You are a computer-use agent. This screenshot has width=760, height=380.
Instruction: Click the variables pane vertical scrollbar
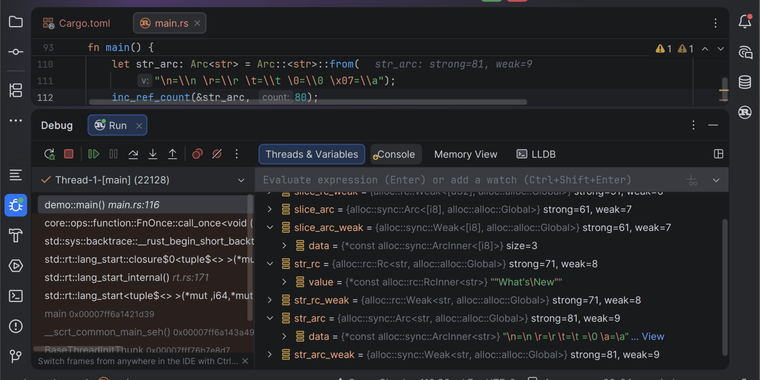click(x=725, y=287)
